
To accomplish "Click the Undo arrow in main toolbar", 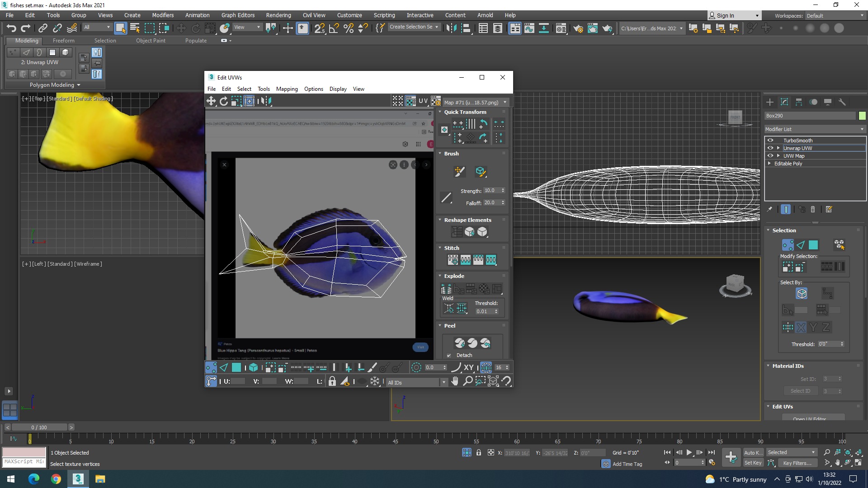I will click(11, 28).
